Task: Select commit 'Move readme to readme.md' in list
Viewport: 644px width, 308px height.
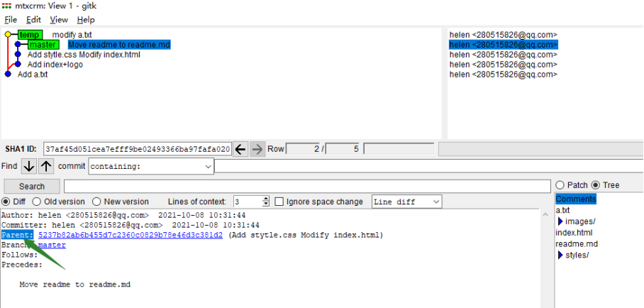Action: (x=119, y=45)
